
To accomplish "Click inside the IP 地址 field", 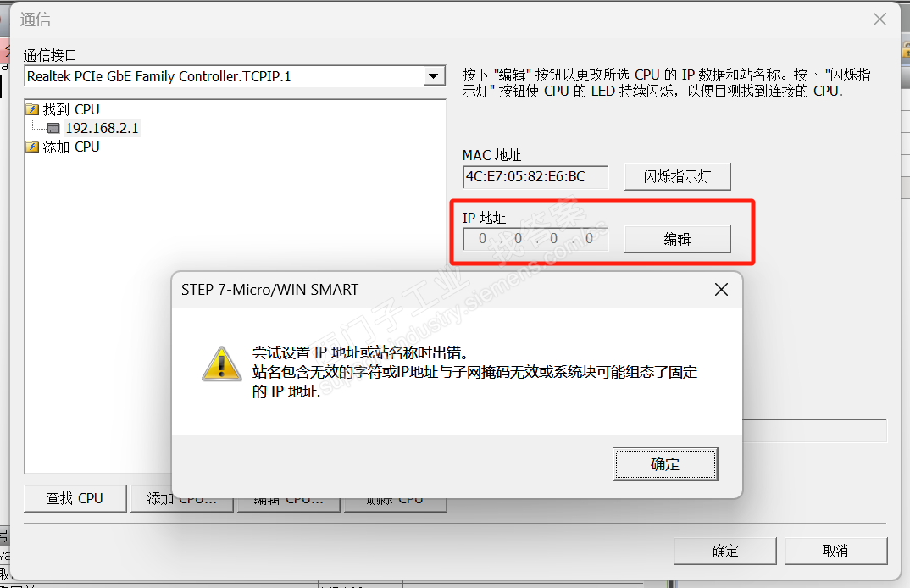I will [535, 239].
